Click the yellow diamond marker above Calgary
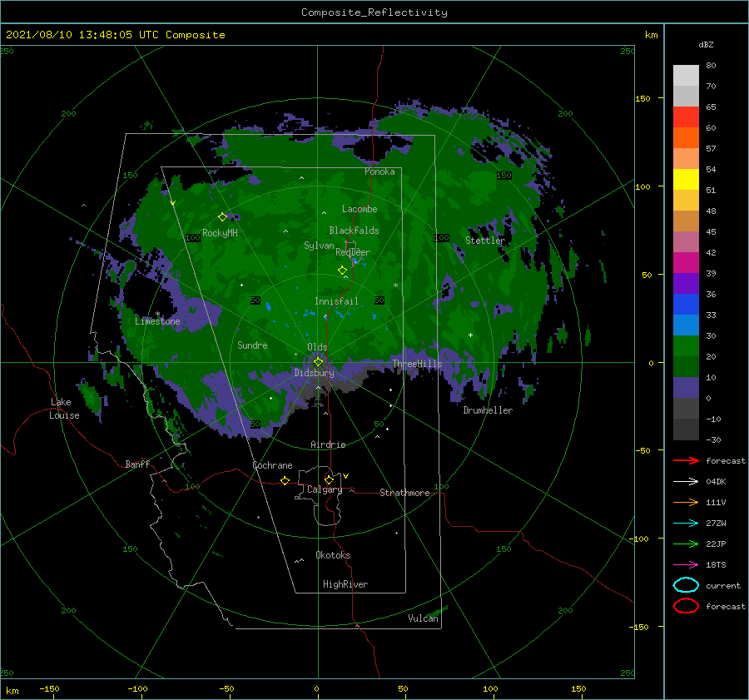This screenshot has height=700, width=749. click(x=329, y=479)
